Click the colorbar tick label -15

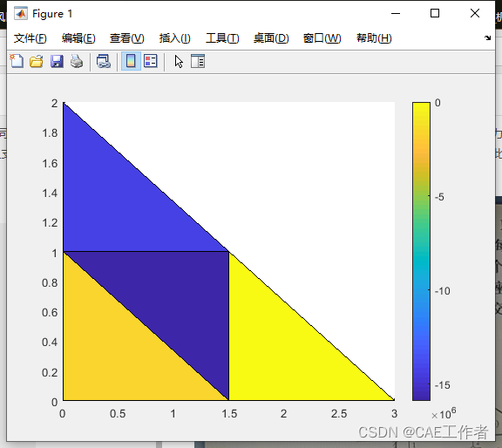pos(443,385)
